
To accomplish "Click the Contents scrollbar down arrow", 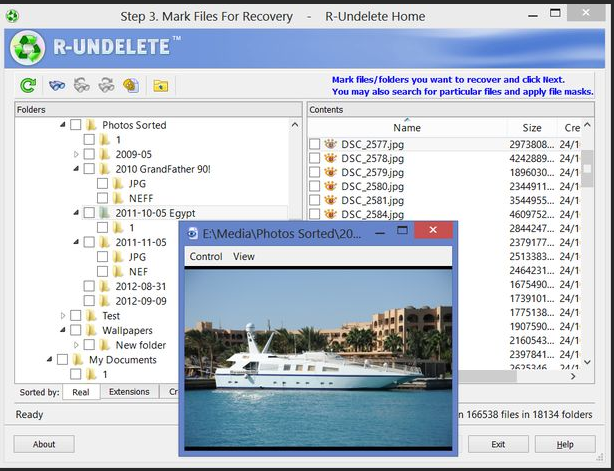I will pos(587,362).
